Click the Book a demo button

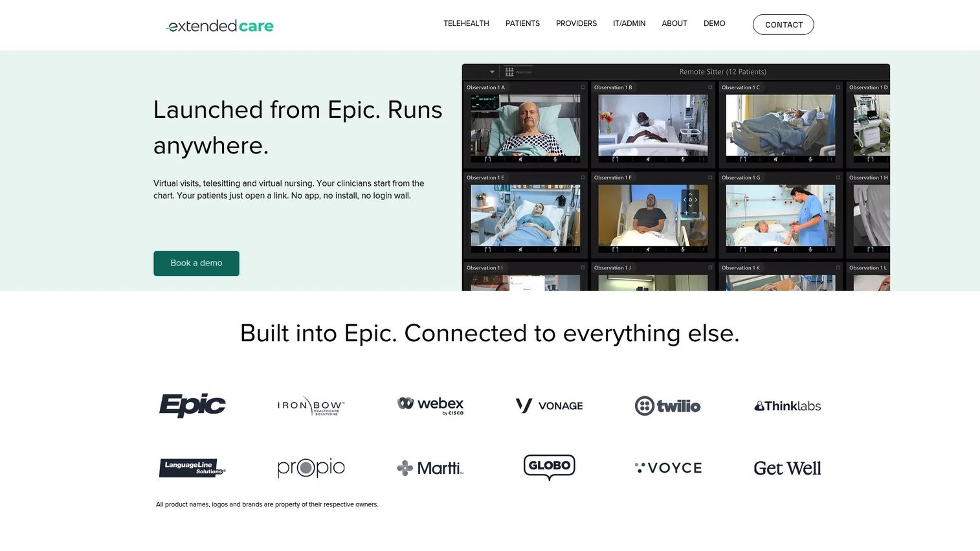[x=196, y=263]
